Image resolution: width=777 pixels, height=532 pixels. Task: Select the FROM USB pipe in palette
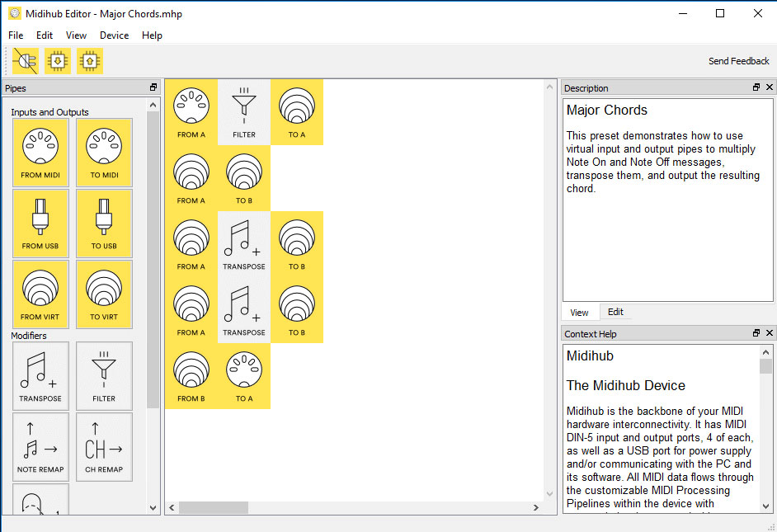[x=40, y=224]
